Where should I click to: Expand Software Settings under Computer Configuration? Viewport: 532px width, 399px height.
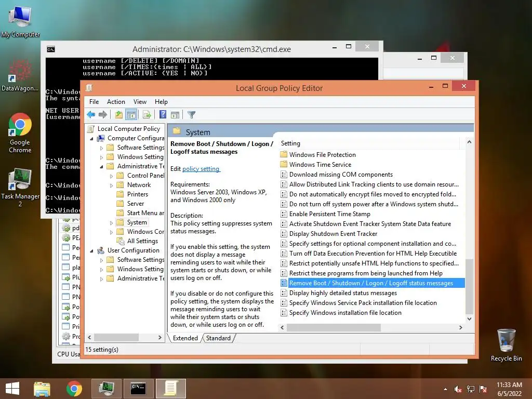(101, 148)
